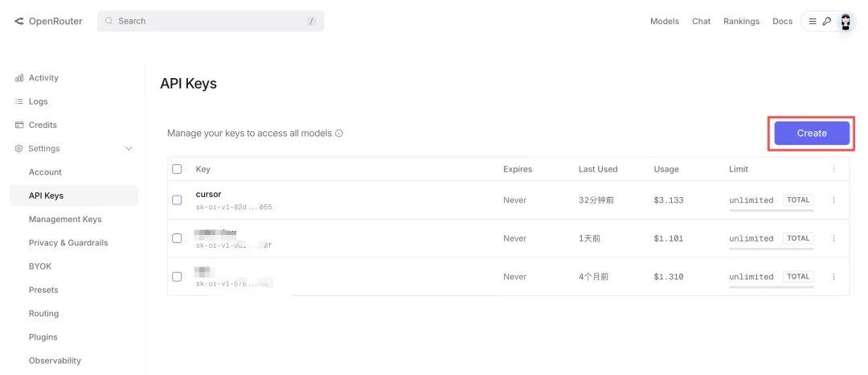
Task: Focus the Search input field
Action: (x=211, y=21)
